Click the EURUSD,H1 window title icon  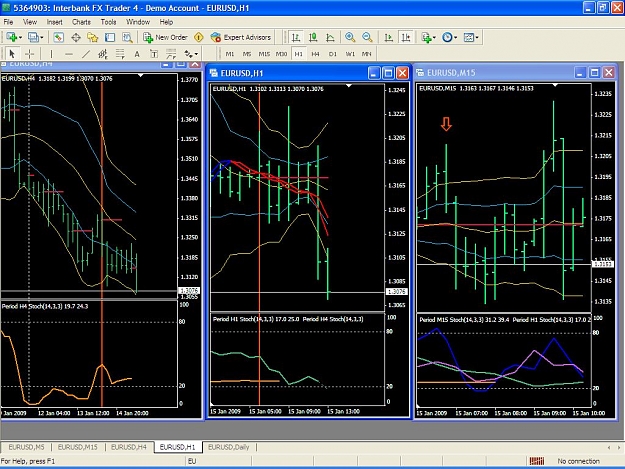214,73
